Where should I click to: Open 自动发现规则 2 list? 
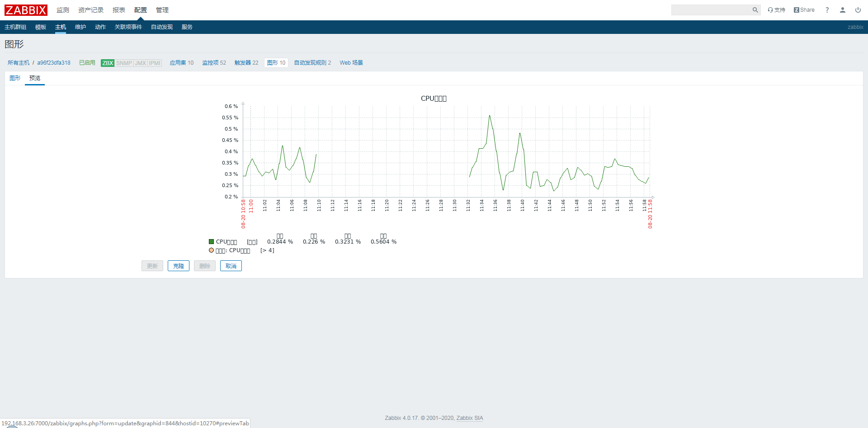312,63
